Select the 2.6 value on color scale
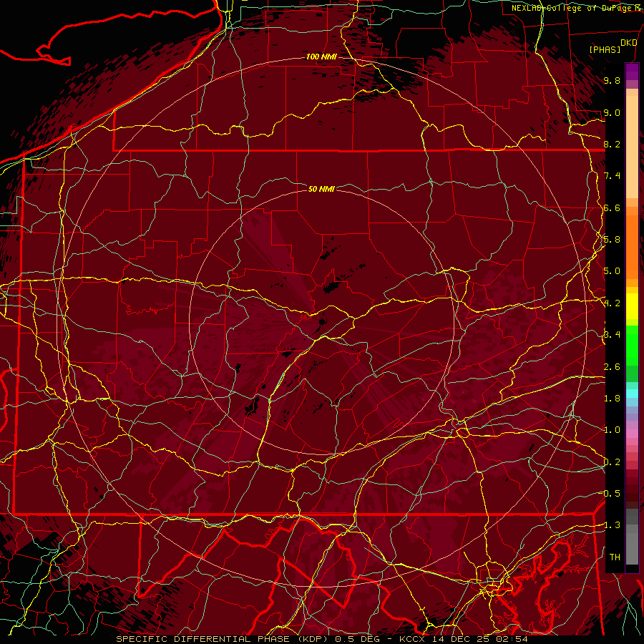Image resolution: width=644 pixels, height=644 pixels. point(612,367)
